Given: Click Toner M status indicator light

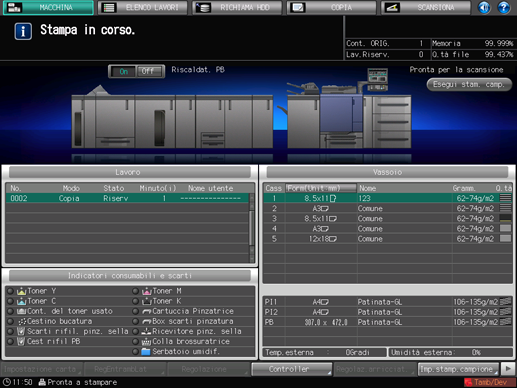Looking at the screenshot, I should coord(135,291).
